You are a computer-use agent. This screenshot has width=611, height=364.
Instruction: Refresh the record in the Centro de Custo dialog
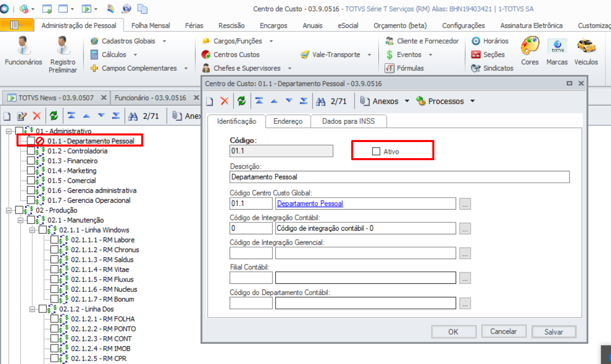pos(242,101)
